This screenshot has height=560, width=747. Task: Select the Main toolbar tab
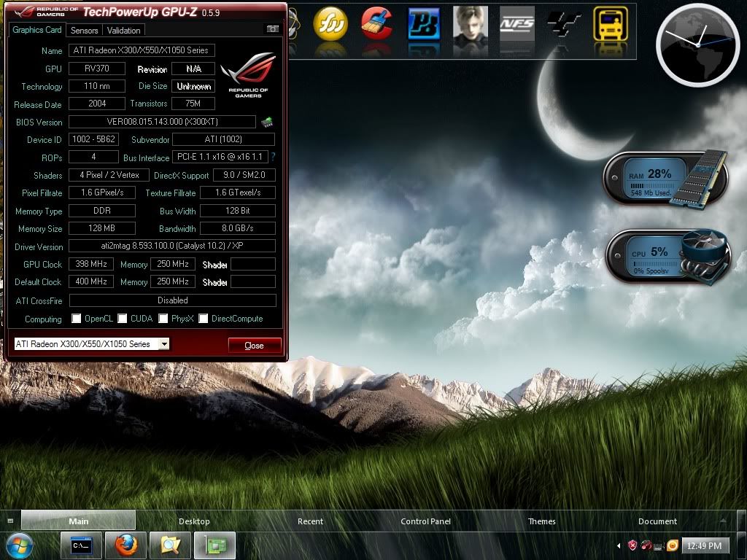[79, 521]
